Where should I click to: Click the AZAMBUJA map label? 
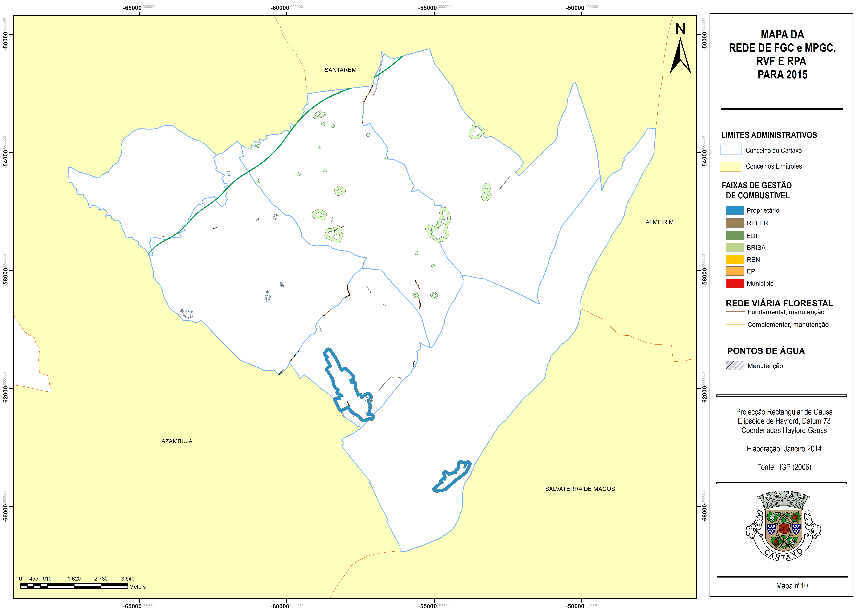click(x=177, y=441)
